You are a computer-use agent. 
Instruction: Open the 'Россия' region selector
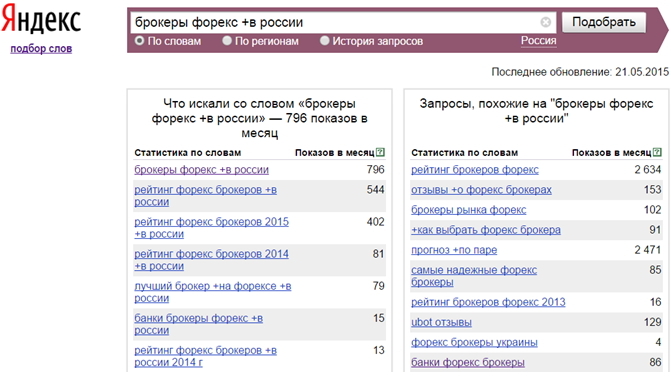tap(539, 41)
